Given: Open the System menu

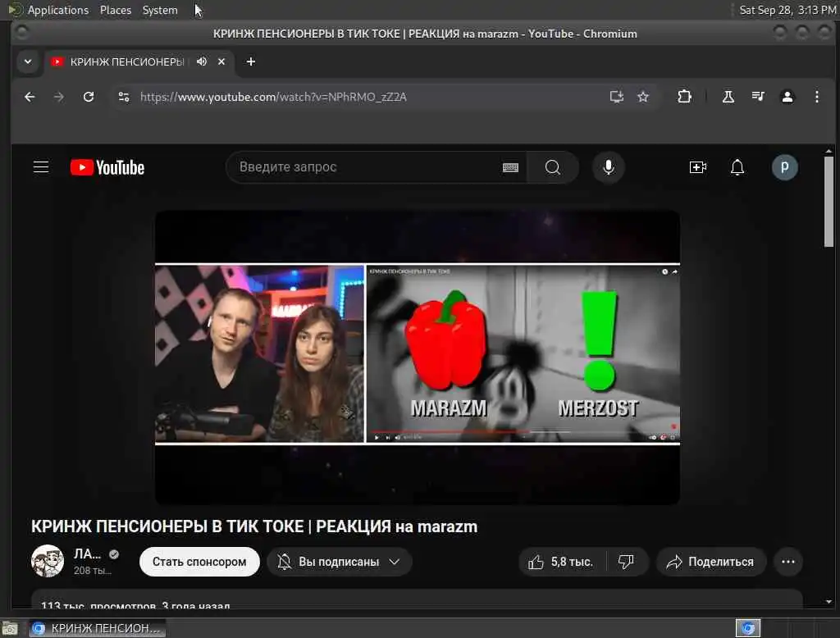Looking at the screenshot, I should coord(160,10).
